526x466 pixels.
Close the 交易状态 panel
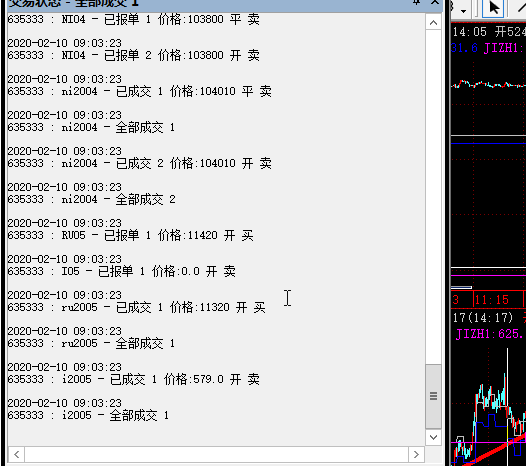(x=435, y=2)
